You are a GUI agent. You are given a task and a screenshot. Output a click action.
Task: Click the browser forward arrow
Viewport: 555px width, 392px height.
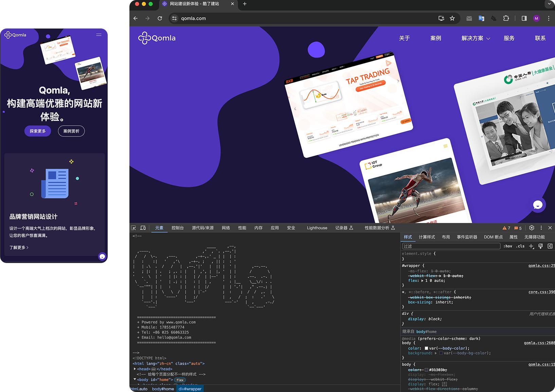147,18
